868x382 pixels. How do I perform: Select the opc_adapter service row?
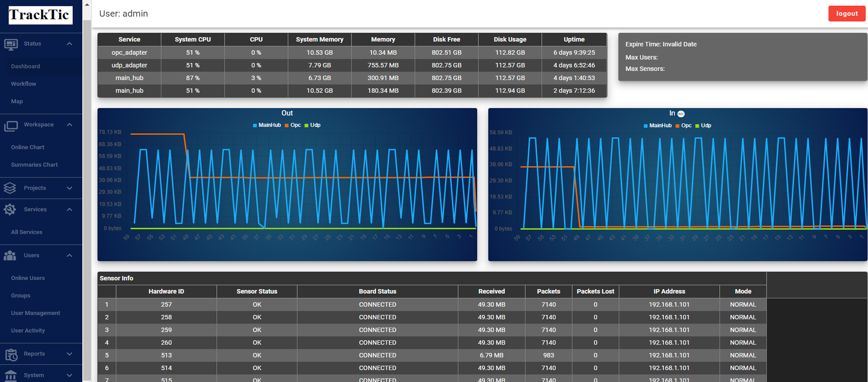(x=352, y=52)
